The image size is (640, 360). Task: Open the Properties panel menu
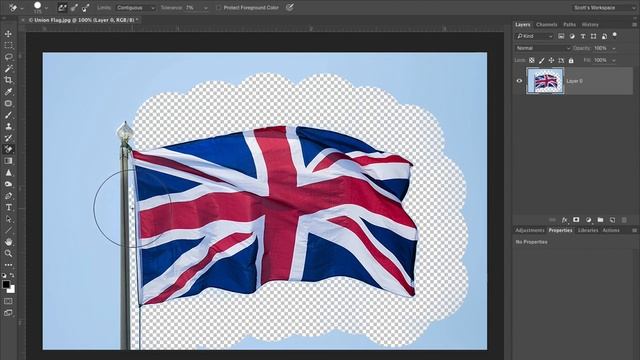(634, 230)
